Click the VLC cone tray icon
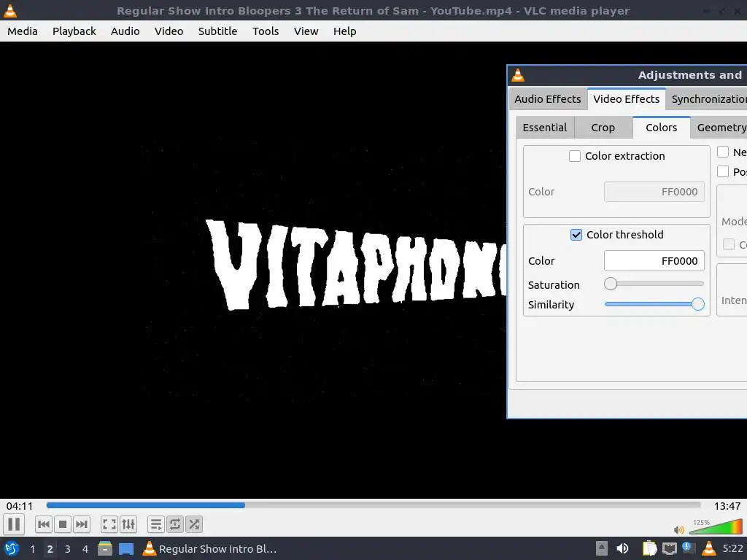 [709, 548]
